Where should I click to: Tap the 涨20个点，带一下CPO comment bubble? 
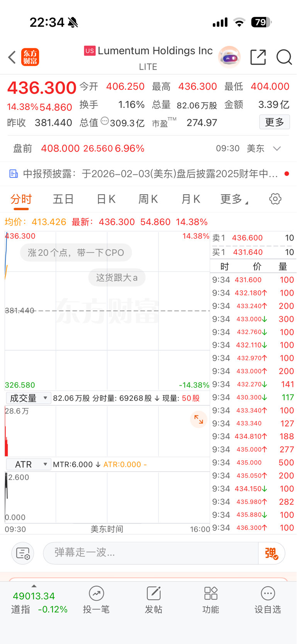pyautogui.click(x=76, y=253)
